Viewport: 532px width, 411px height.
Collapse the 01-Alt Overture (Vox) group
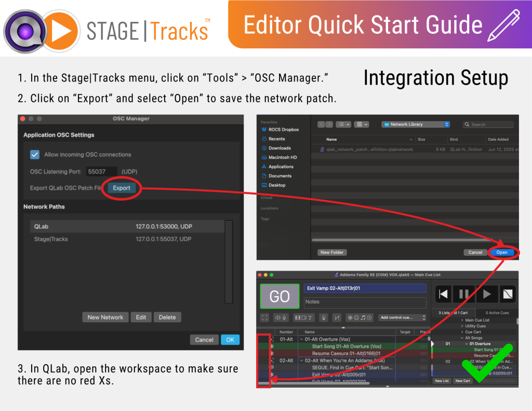pos(302,339)
